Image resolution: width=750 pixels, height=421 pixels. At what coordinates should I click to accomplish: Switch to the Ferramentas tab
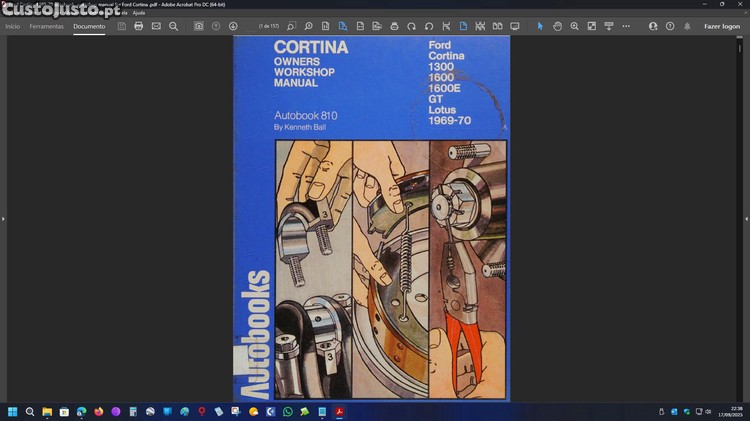(x=46, y=26)
